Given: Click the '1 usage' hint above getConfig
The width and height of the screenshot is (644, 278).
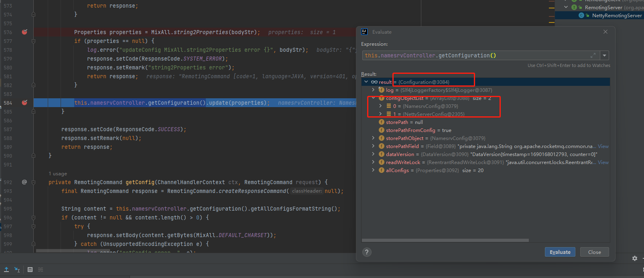Looking at the screenshot, I should tap(58, 174).
